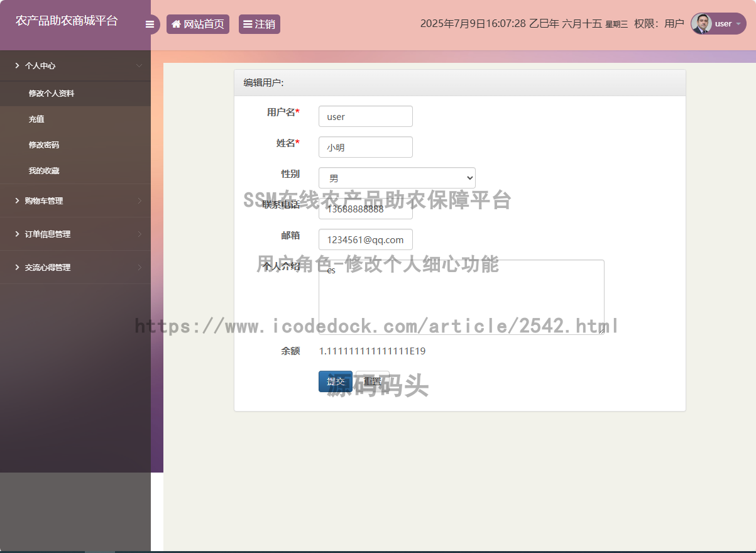
Task: Click inside the 个人介绍 textarea
Action: click(461, 297)
